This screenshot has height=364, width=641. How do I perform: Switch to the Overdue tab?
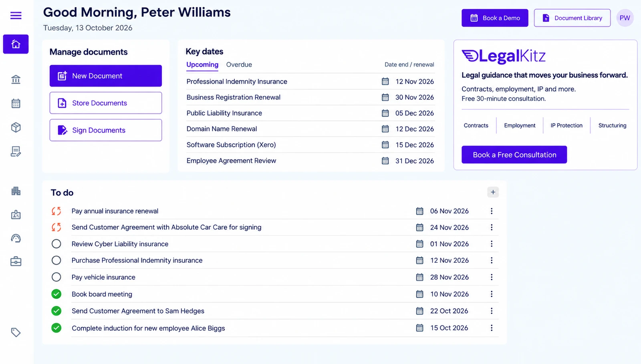[x=239, y=65]
